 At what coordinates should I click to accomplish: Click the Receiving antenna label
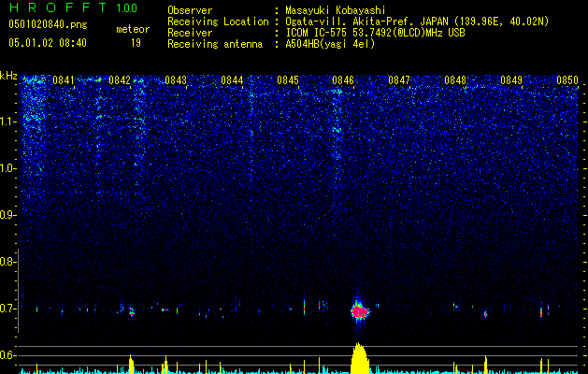[215, 44]
